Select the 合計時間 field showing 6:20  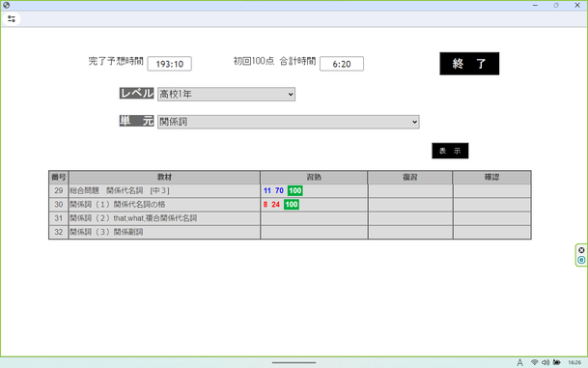click(x=342, y=64)
